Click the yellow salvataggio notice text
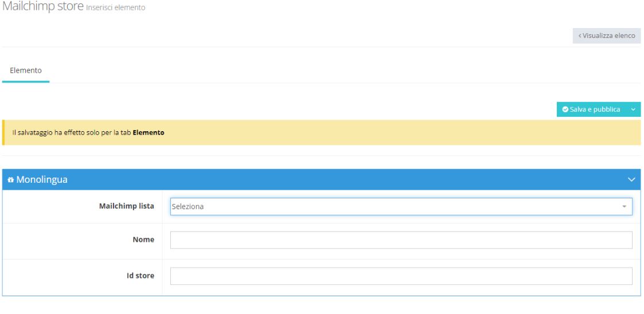This screenshot has height=314, width=644. [88, 132]
